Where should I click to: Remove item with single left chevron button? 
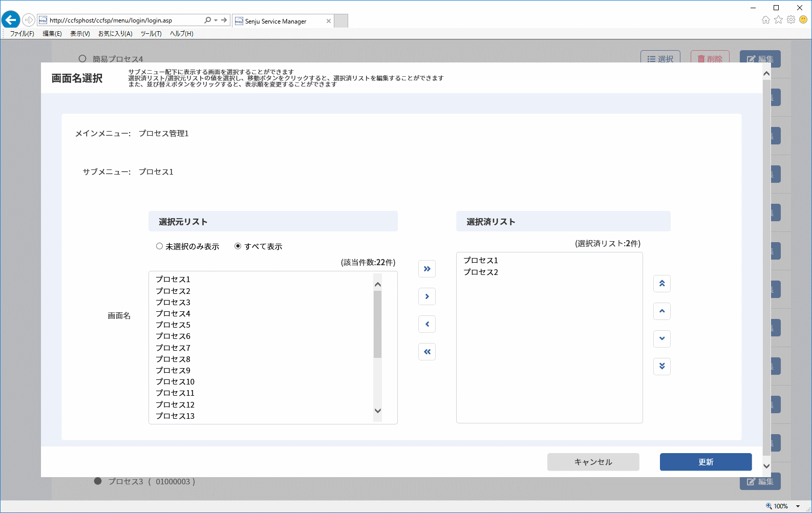point(427,324)
